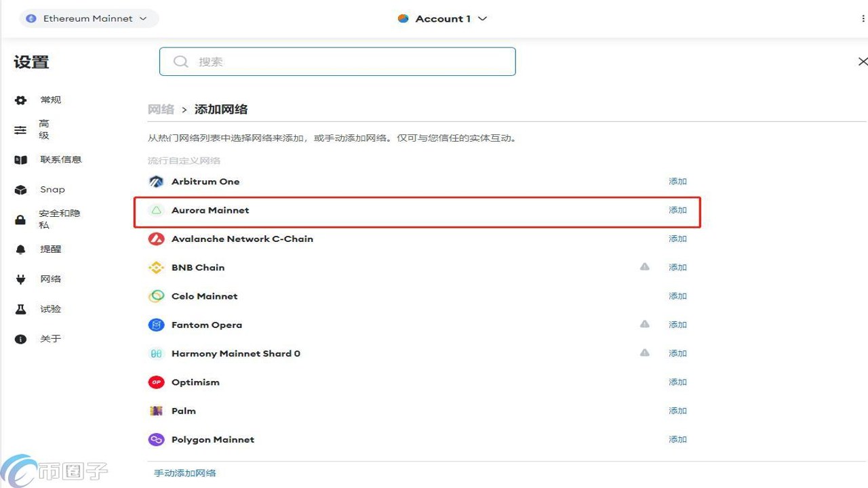868x488 pixels.
Task: Click Harmony Mainnet warning triangle icon
Action: point(645,352)
